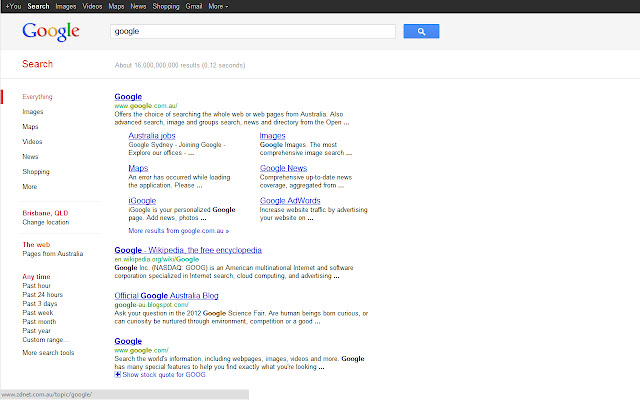Click google-au.blogspot.com/ green URL
The image size is (640, 400).
coord(151,305)
